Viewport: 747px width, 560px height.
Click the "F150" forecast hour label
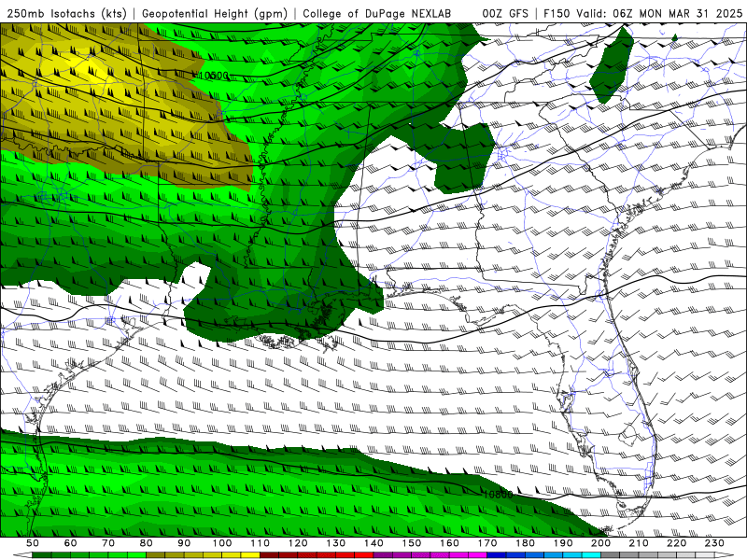(x=557, y=13)
